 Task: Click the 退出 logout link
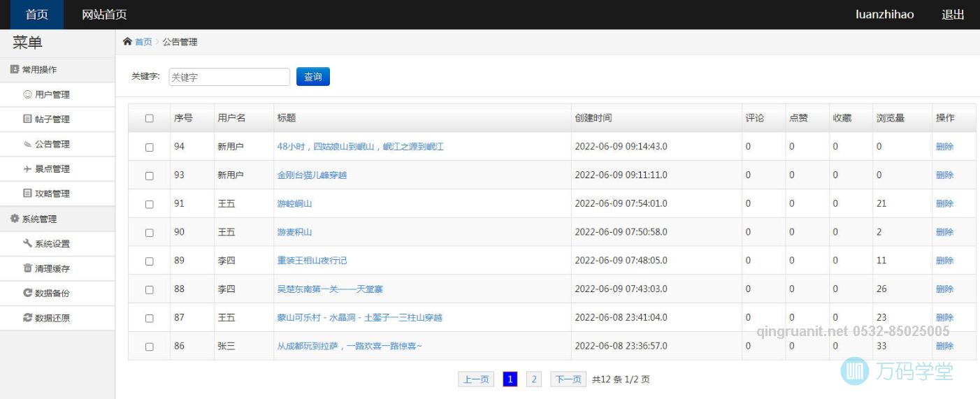pos(953,15)
